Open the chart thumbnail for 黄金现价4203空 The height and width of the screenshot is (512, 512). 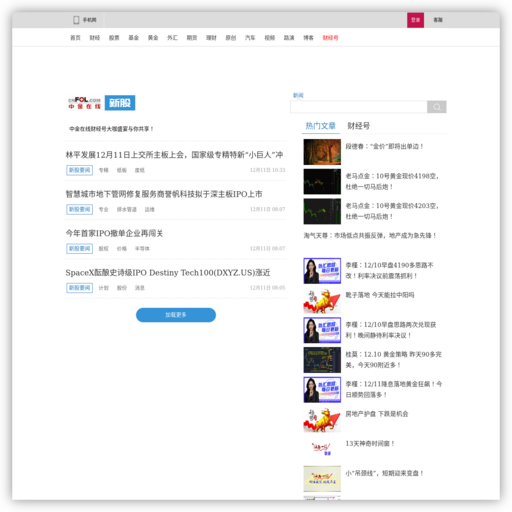tap(322, 211)
